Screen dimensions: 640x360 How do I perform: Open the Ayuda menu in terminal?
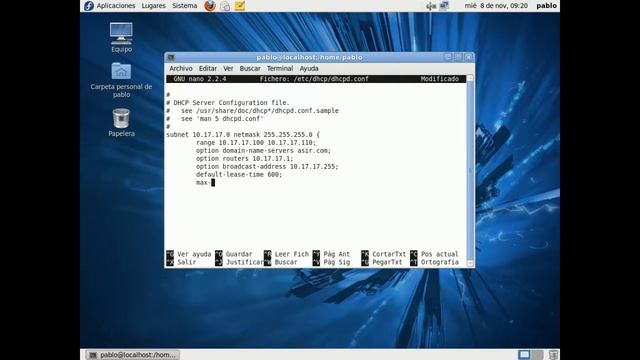pos(309,69)
